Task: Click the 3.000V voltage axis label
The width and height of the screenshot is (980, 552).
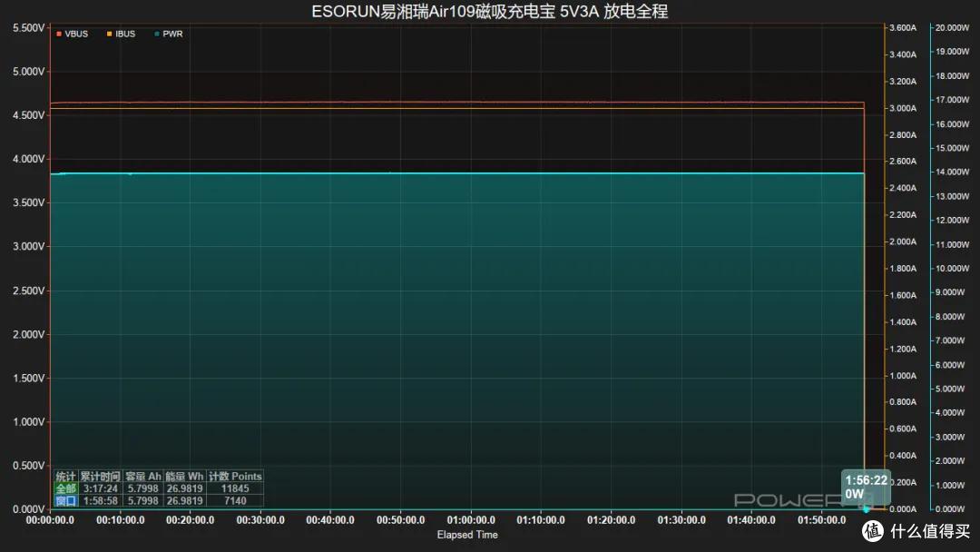Action: point(29,246)
